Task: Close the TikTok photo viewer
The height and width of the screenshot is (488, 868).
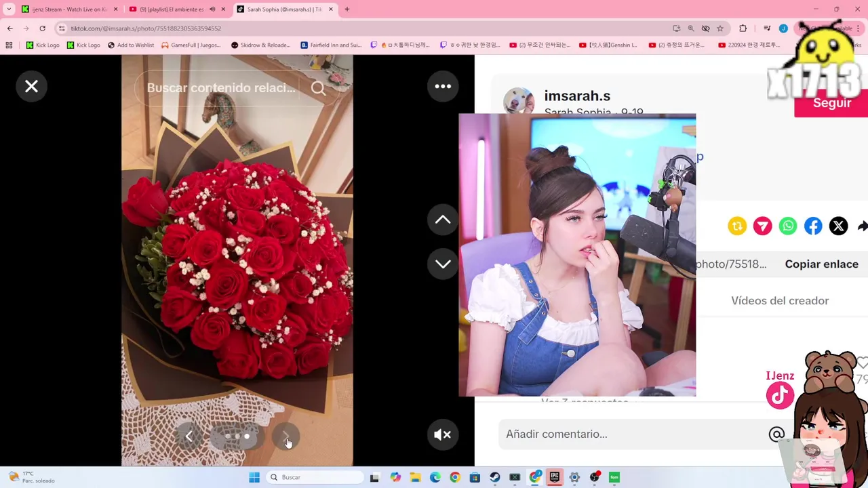Action: [31, 86]
